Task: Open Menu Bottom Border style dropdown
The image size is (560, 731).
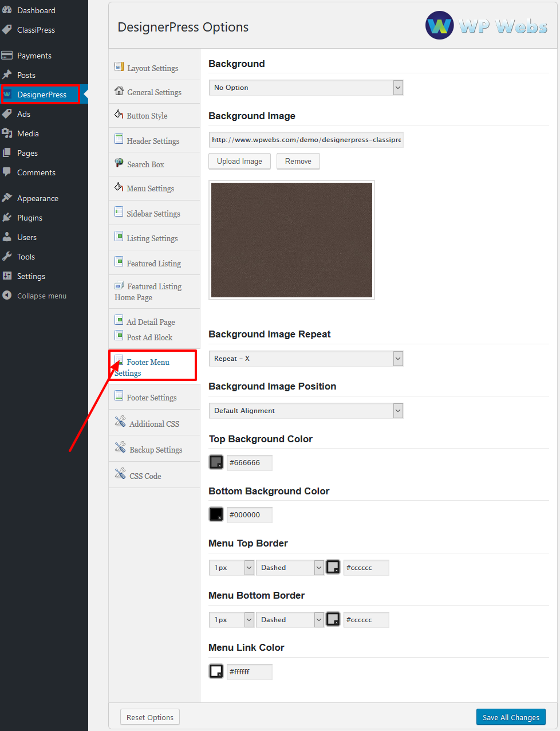Action: click(x=290, y=620)
